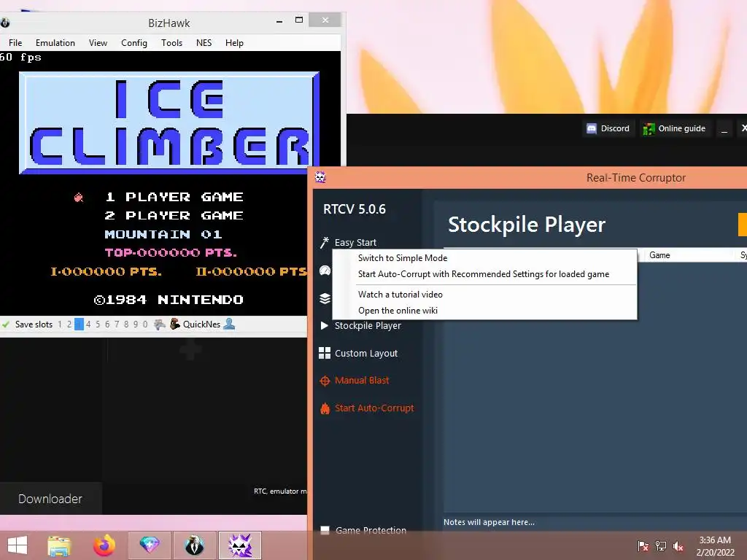The image size is (747, 560).
Task: Click the Stockpile Player play icon
Action: click(x=325, y=326)
